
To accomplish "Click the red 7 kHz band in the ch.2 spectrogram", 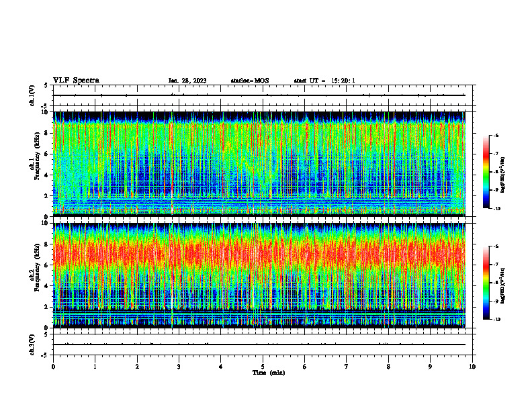I will point(259,253).
